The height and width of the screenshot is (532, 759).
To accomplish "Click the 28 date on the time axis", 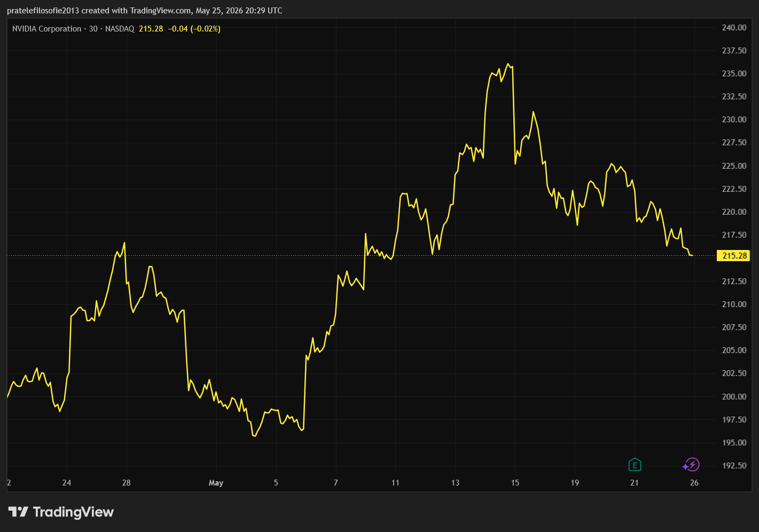I will point(127,483).
